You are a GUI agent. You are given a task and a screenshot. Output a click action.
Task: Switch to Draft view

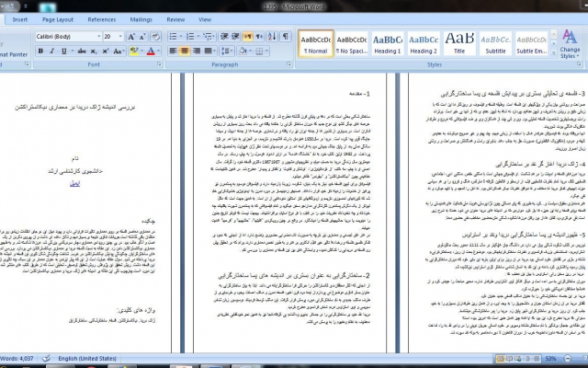tap(537, 359)
